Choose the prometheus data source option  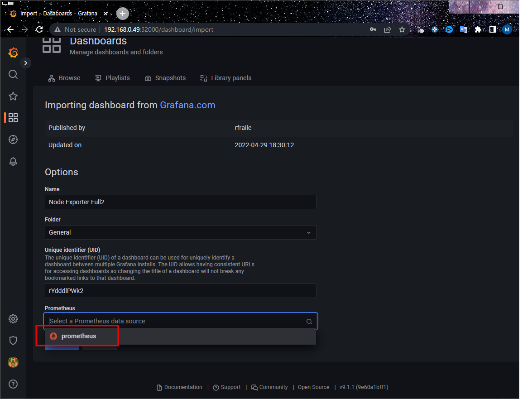(180, 336)
